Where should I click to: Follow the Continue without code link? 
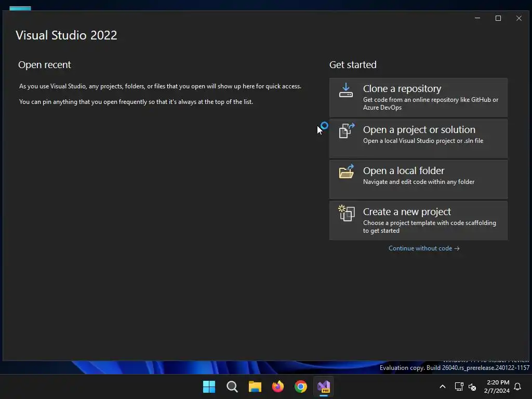point(424,248)
